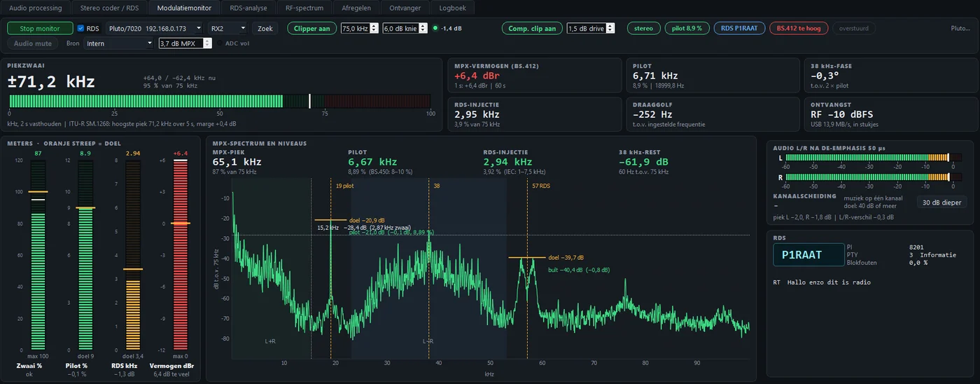Viewport: 980px width, 384px height.
Task: Click the 6,67 kHz spectrum pilot value
Action: [372, 162]
